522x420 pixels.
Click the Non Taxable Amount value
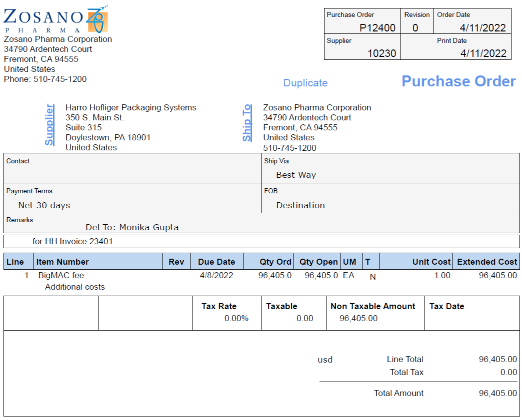click(358, 318)
